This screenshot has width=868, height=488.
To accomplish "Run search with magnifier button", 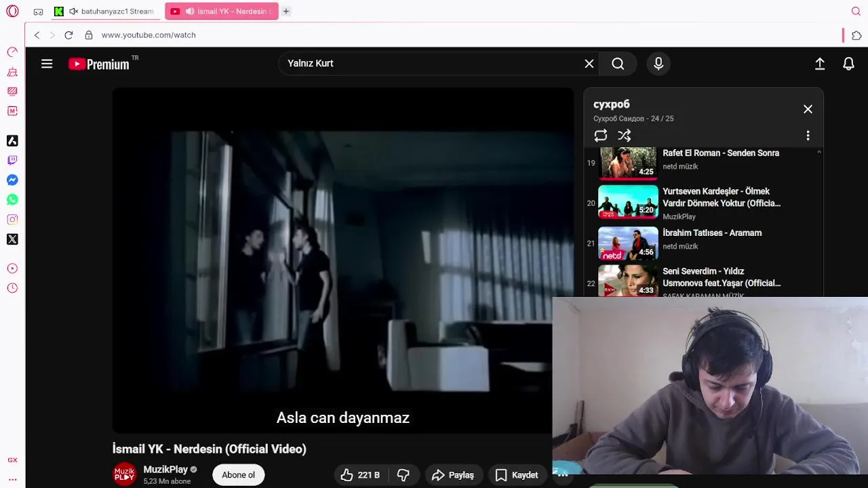I will 618,64.
